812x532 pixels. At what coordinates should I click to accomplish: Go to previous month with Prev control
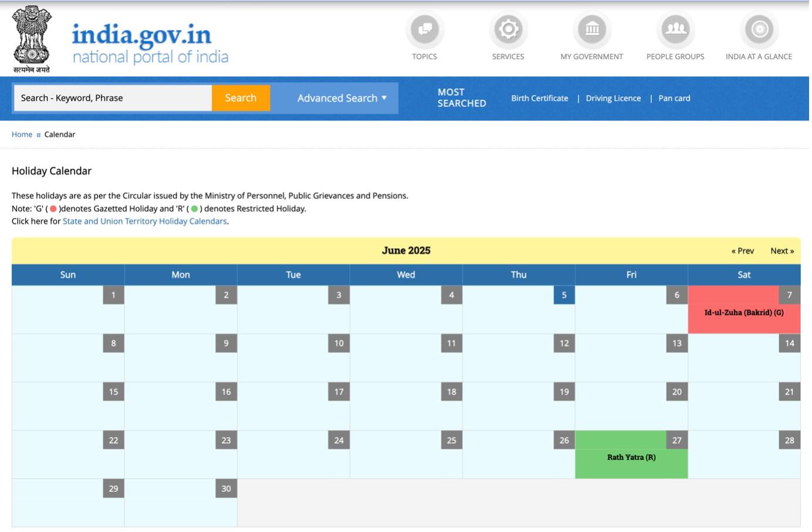coord(743,250)
